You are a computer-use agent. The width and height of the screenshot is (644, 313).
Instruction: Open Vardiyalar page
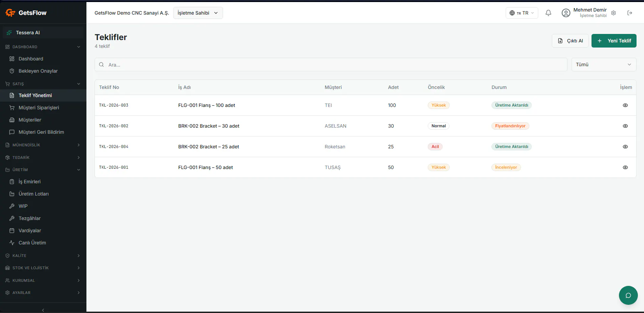[x=43, y=231]
